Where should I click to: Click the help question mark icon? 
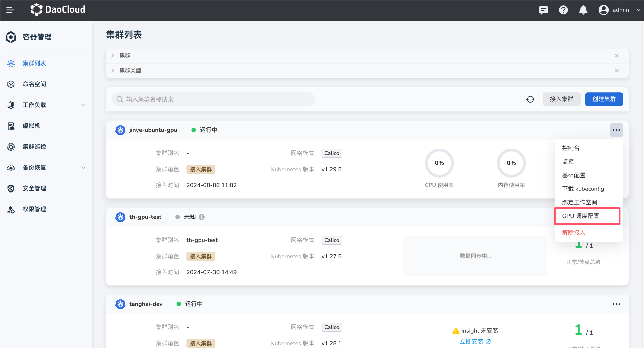pos(563,10)
